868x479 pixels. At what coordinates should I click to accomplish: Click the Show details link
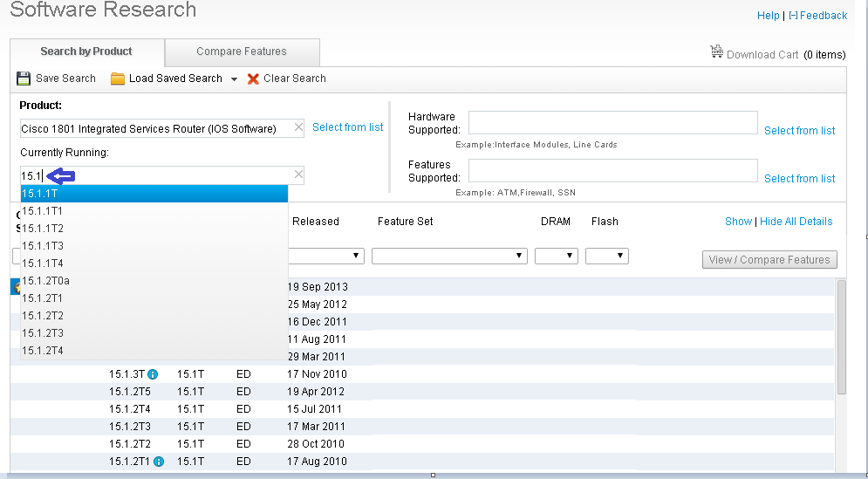pyautogui.click(x=739, y=222)
